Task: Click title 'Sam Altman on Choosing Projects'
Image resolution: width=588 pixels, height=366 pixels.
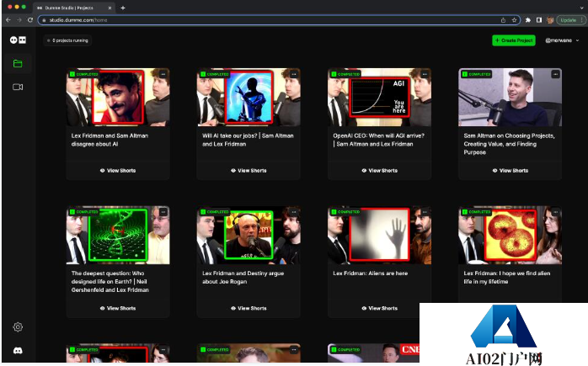Action: pyautogui.click(x=510, y=144)
